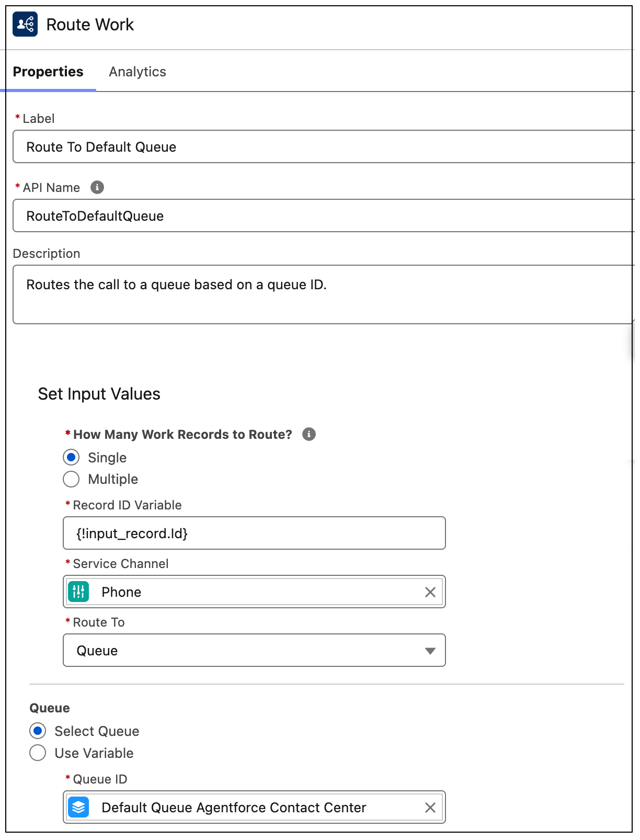Select the Properties tab
The image size is (640, 840).
tap(48, 72)
